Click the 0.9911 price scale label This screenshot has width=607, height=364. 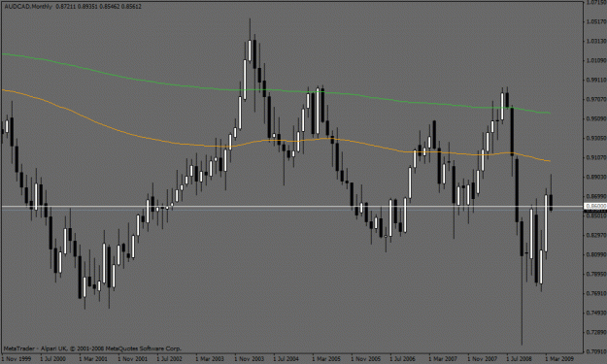pyautogui.click(x=596, y=80)
